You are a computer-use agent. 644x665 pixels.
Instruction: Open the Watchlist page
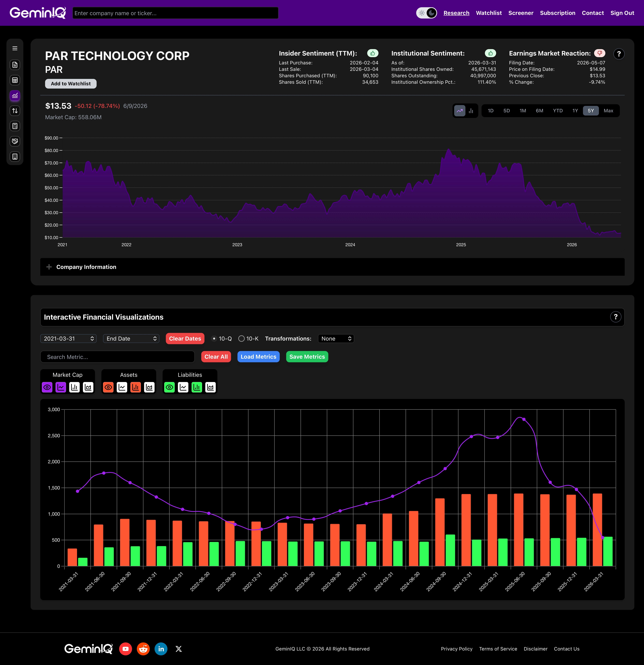pos(489,13)
